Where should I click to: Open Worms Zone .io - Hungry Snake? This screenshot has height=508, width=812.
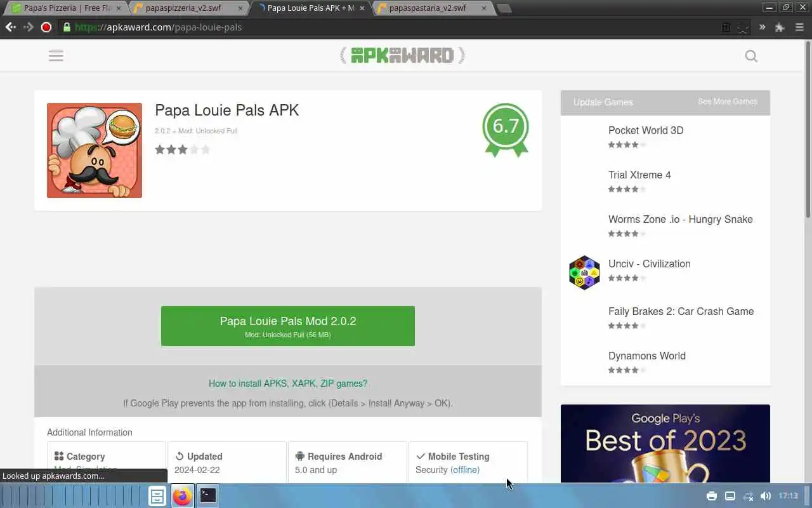[x=681, y=219]
